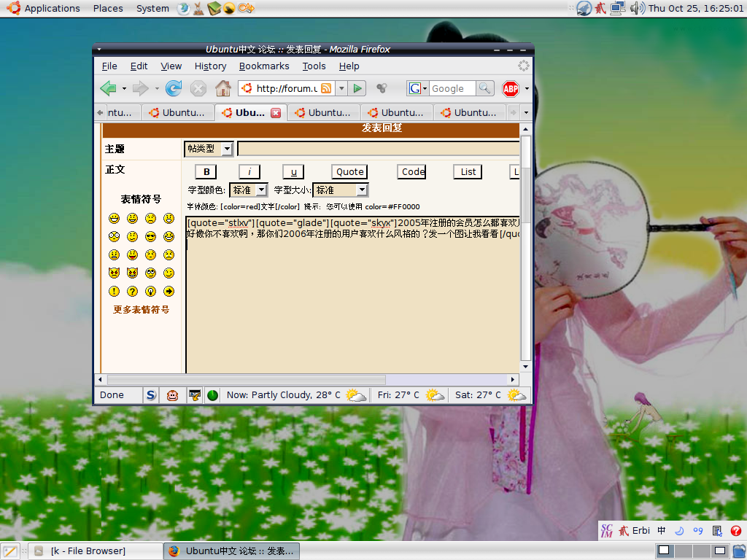Open the Adblock Plus dropdown arrow
Viewport: 747px width, 560px height.
(527, 88)
